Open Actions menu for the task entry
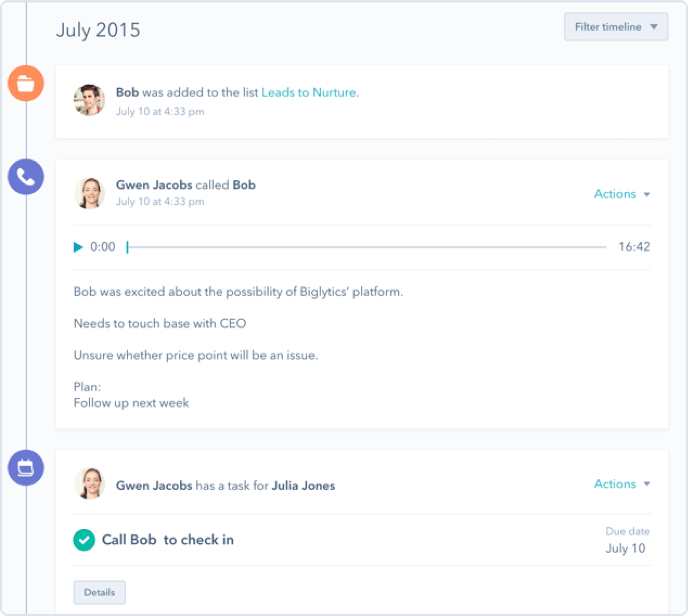The image size is (688, 616). 622,484
